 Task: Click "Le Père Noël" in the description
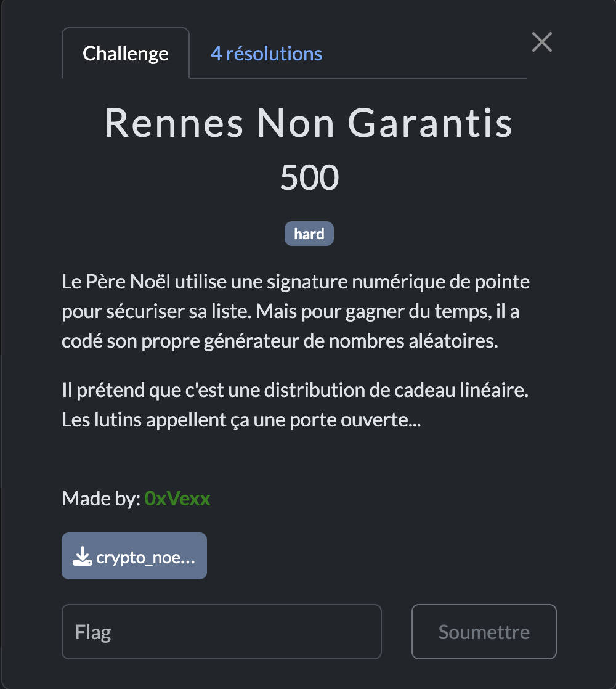pos(116,283)
